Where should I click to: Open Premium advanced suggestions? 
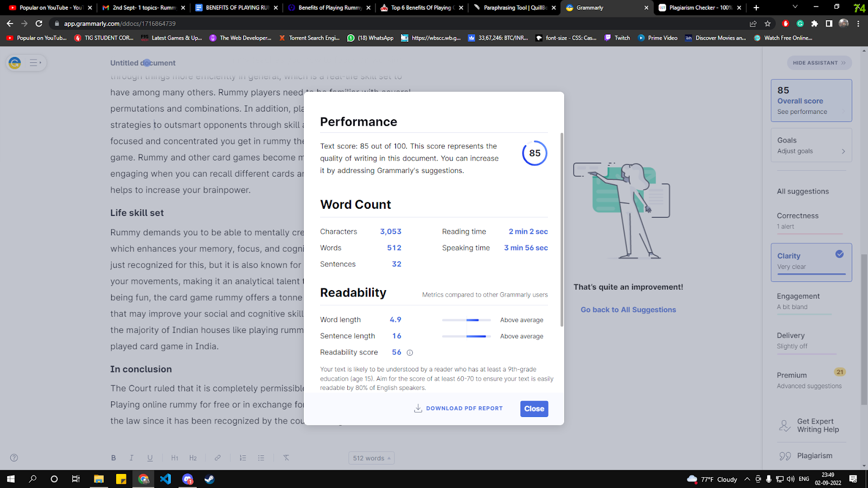coord(811,380)
